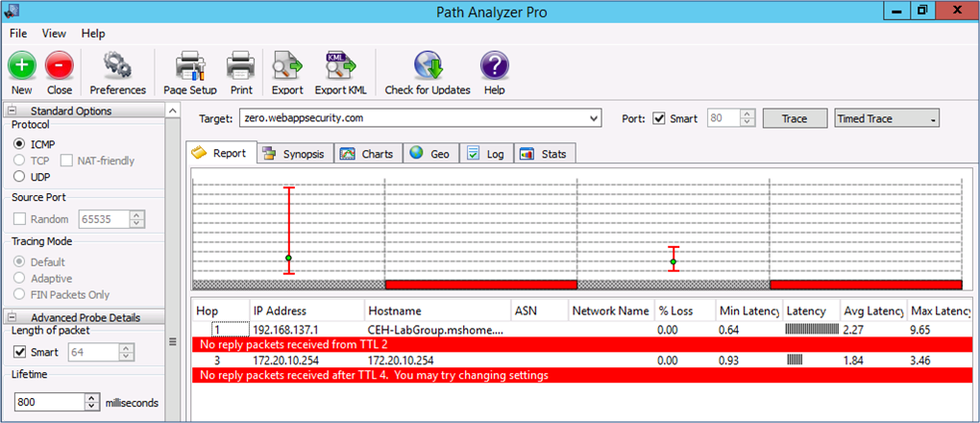The image size is (980, 423).
Task: Click the Avg Latency column header
Action: (x=872, y=311)
